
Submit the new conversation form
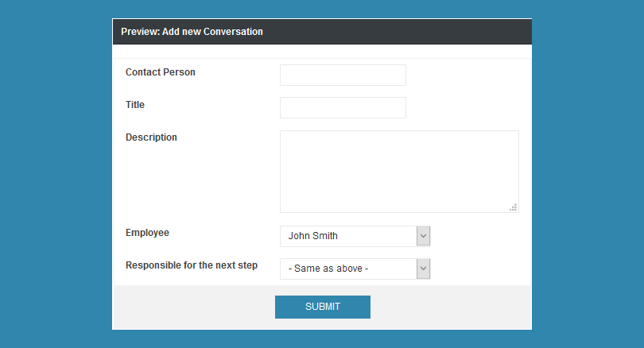point(323,307)
